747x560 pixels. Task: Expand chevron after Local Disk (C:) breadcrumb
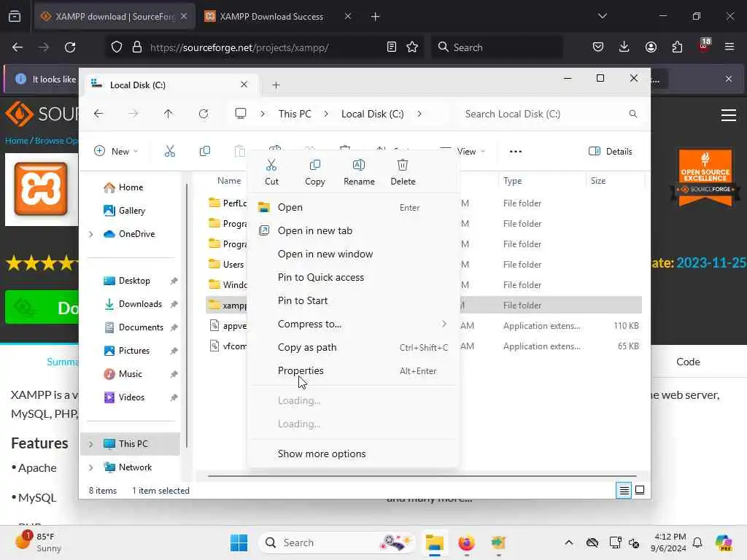[419, 114]
